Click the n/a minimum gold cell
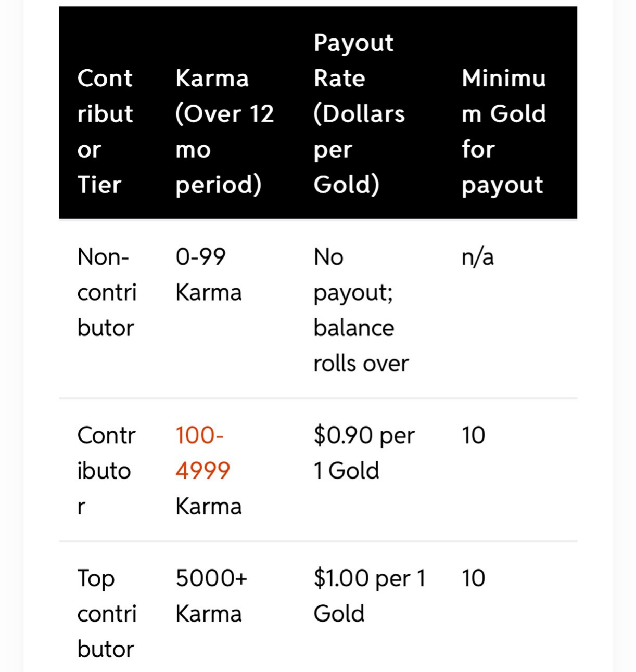 click(x=478, y=257)
